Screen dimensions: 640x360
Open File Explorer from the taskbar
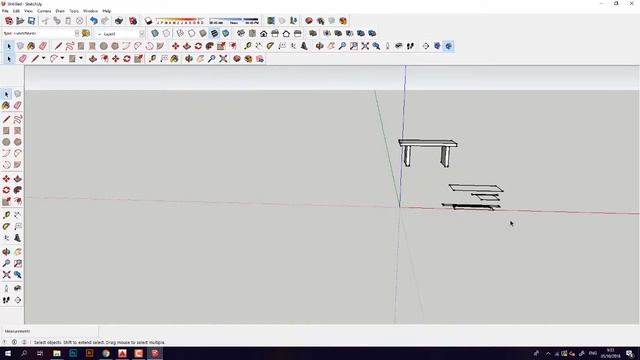(57, 353)
